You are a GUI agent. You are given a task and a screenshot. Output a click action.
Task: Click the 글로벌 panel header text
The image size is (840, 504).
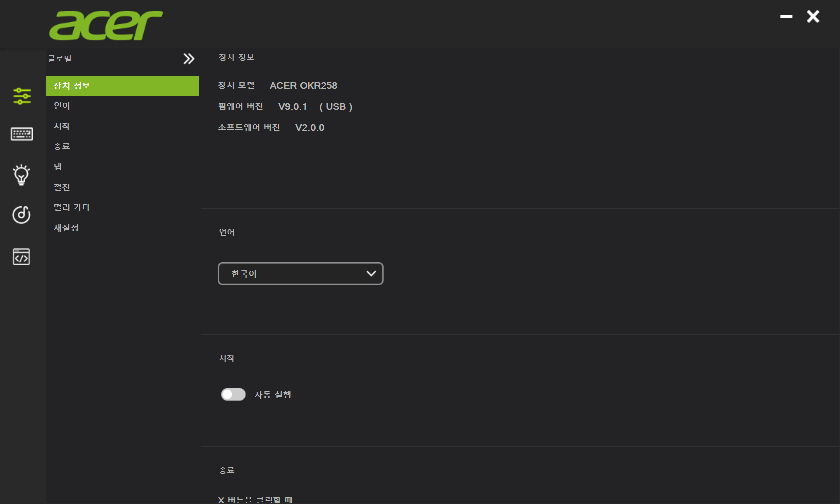point(60,59)
